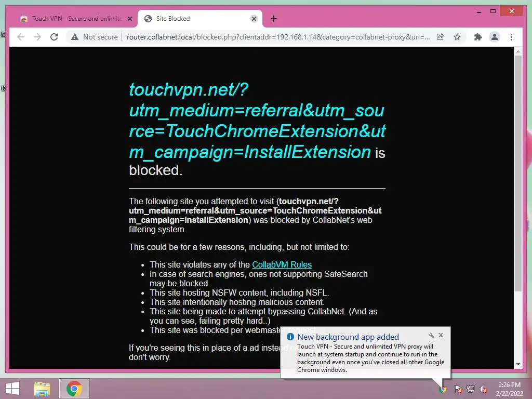Reload the blocked page
Viewport: 532px width, 399px height.
(x=54, y=37)
